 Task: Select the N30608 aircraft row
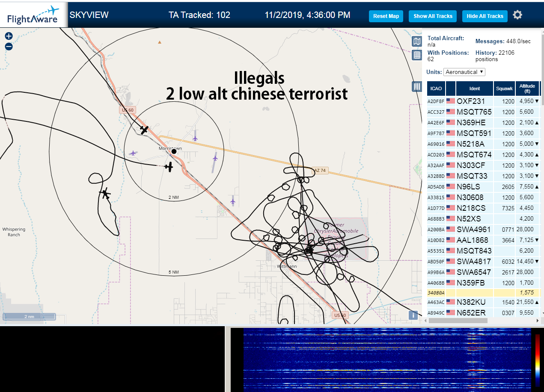[483, 197]
